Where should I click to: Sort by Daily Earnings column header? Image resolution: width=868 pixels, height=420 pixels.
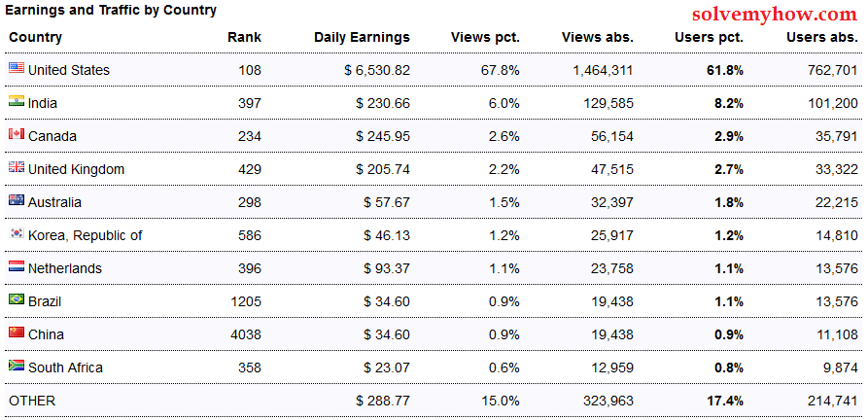362,38
